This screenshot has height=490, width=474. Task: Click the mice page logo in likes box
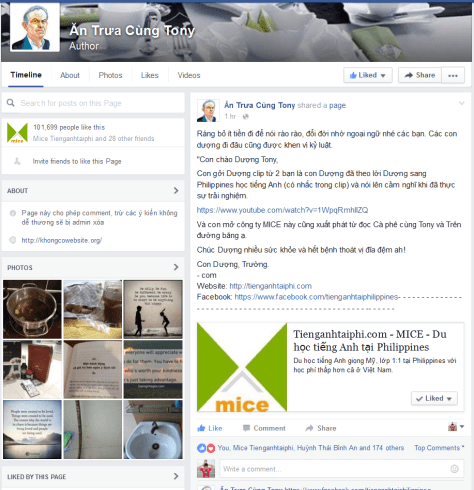coord(17,133)
